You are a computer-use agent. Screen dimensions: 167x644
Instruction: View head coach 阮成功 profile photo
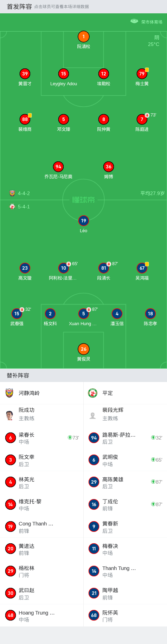click(x=10, y=415)
